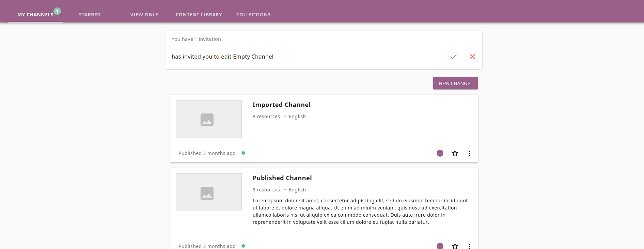The height and width of the screenshot is (249, 644).
Task: Switch to the Starred tab
Action: pos(90,15)
